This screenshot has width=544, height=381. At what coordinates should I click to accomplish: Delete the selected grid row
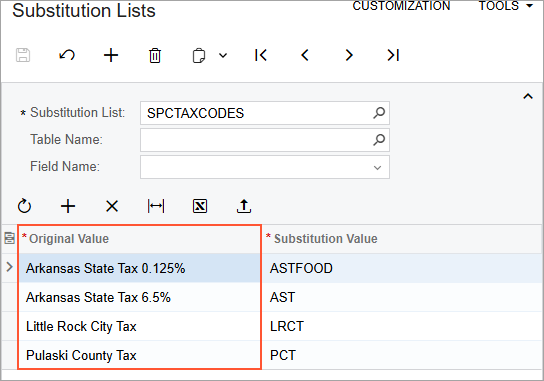(112, 206)
